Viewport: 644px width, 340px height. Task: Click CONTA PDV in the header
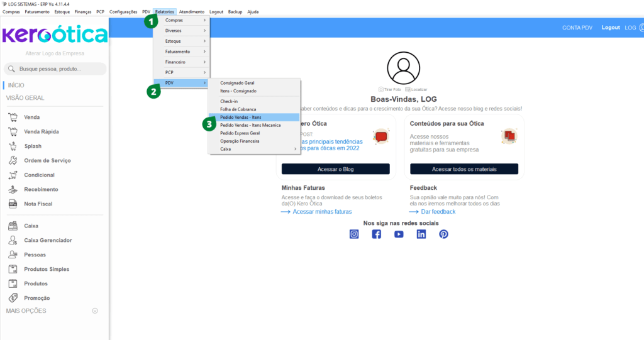(577, 28)
